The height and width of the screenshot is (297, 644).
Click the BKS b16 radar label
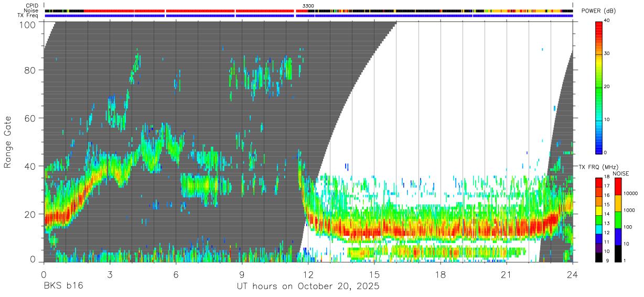(63, 287)
